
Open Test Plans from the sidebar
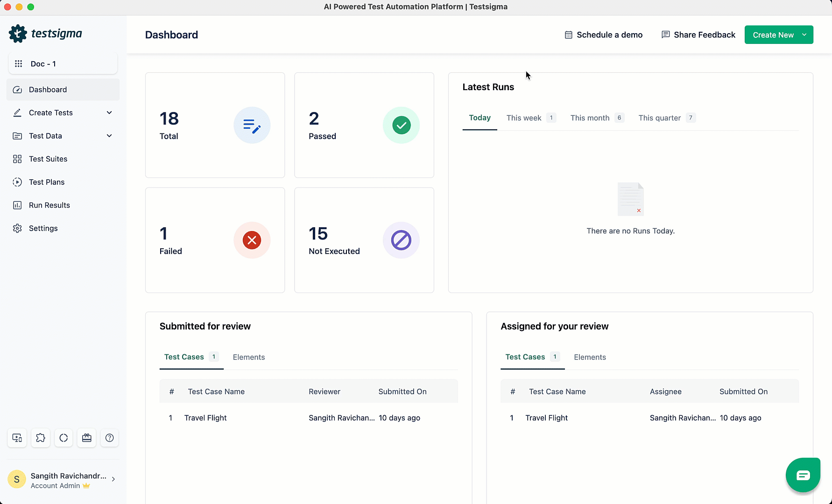[x=46, y=182]
